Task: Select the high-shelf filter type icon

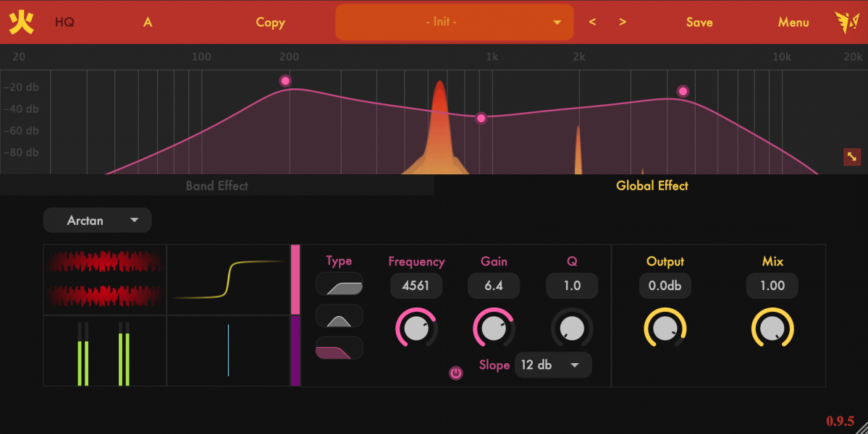Action: coord(340,284)
